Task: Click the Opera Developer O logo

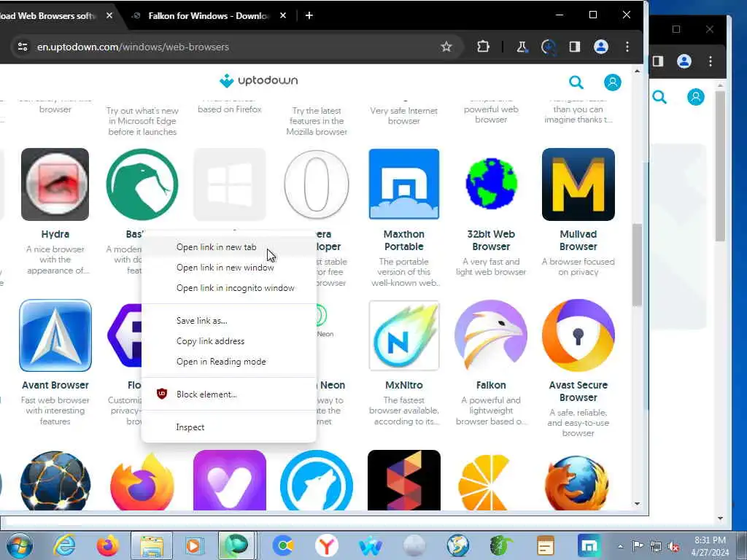Action: pyautogui.click(x=317, y=184)
